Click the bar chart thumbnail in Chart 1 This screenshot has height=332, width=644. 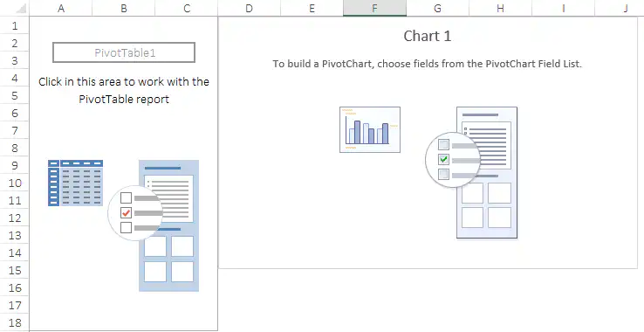click(x=370, y=129)
